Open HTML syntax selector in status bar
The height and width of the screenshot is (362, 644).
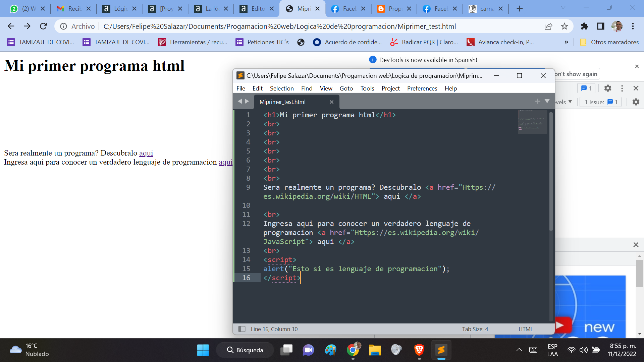point(526,329)
